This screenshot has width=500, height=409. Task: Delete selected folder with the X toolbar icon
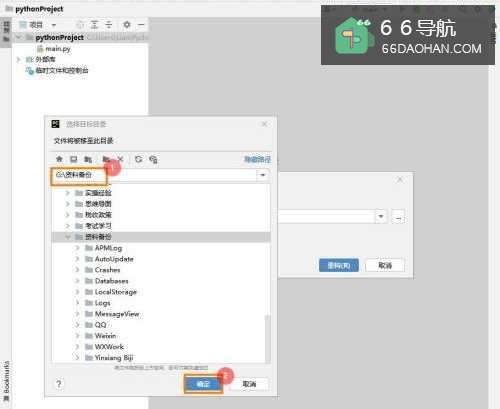click(x=121, y=159)
